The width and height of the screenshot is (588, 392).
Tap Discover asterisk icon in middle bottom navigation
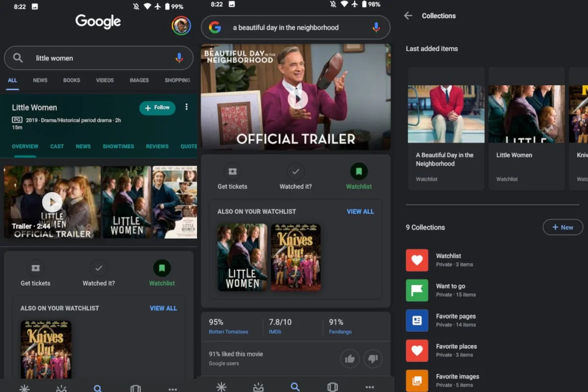coord(221,387)
